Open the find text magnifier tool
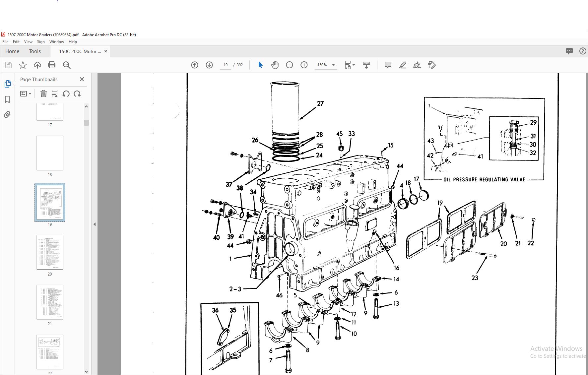Viewport: 588px width, 375px height. [x=67, y=65]
